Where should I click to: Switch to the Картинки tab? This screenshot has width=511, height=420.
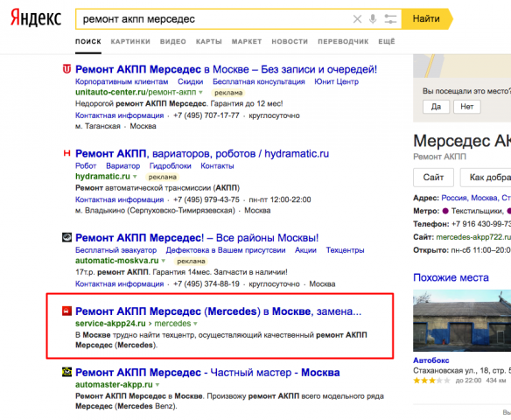[130, 42]
